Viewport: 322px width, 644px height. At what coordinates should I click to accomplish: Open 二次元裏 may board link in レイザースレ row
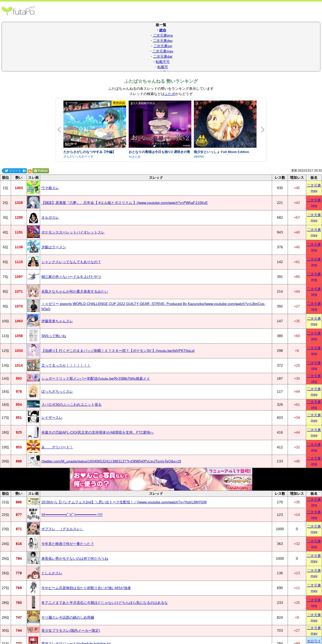pos(314,418)
